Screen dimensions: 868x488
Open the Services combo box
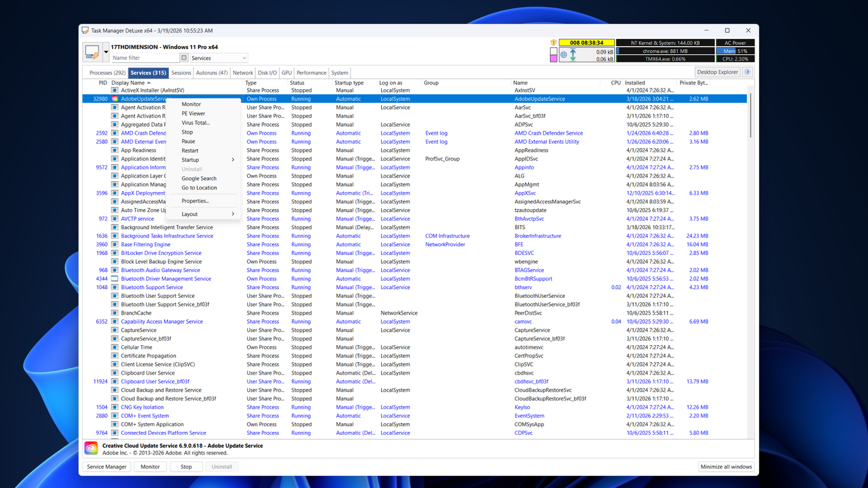point(219,58)
